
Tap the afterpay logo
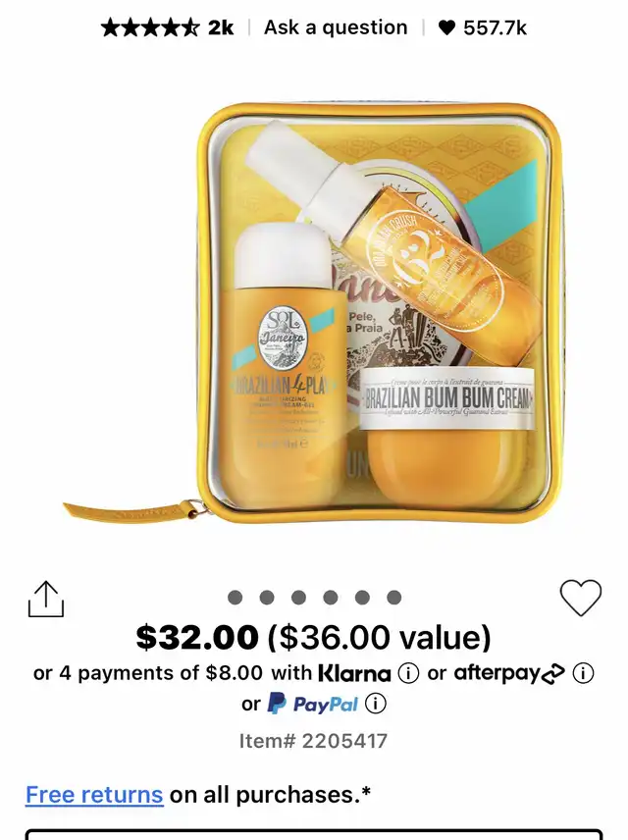click(509, 673)
